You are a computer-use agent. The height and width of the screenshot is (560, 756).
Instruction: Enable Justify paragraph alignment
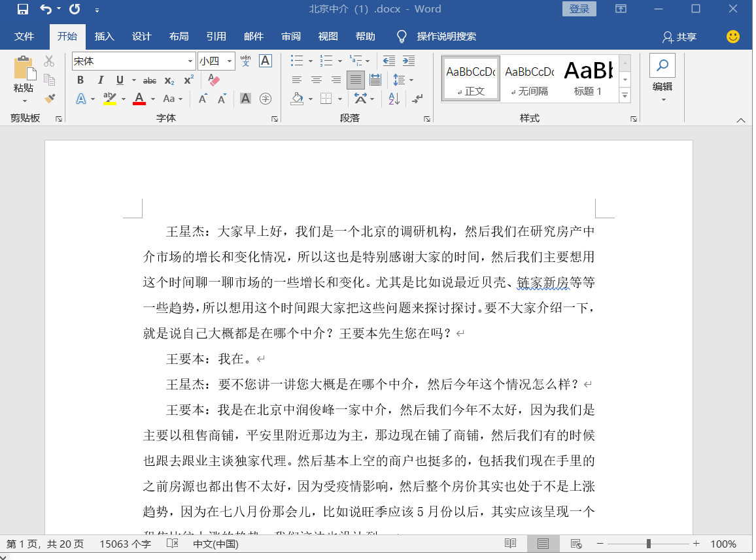point(355,80)
